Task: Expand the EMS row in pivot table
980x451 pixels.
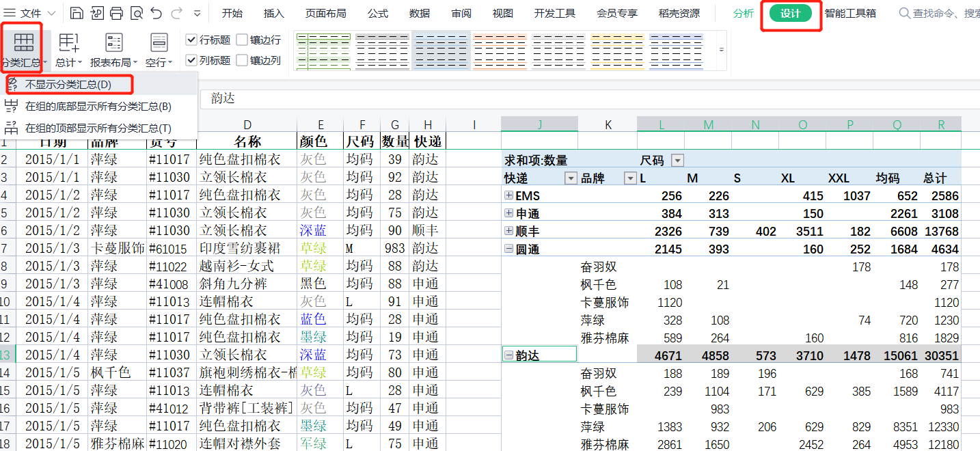Action: tap(508, 195)
